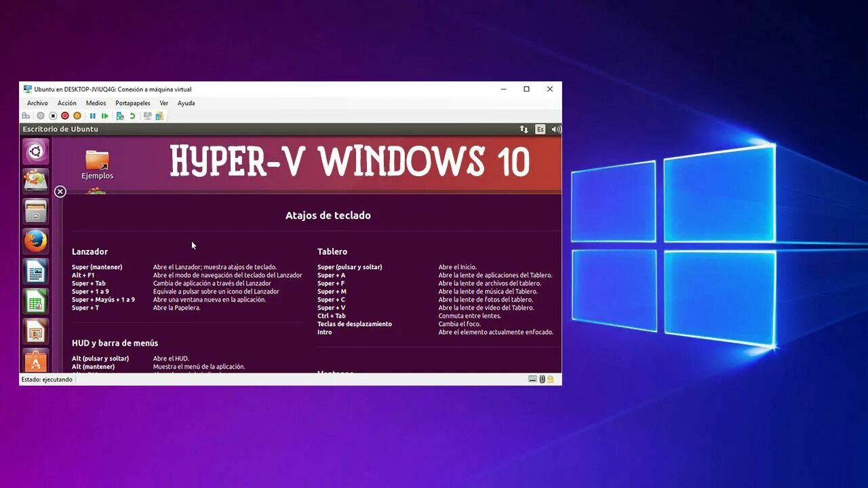This screenshot has width=868, height=488.
Task: Open the Ayuda menu
Action: (x=186, y=103)
